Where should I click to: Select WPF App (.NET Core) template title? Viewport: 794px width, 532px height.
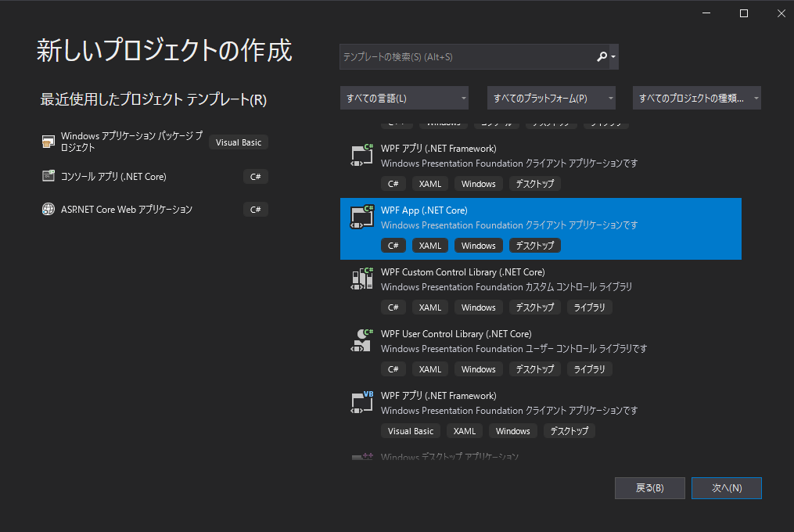424,210
